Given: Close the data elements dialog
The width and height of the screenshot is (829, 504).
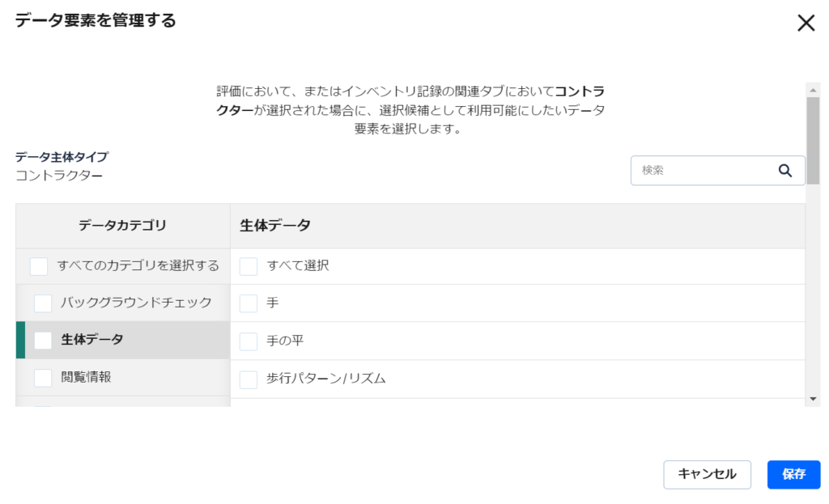Looking at the screenshot, I should click(x=806, y=23).
